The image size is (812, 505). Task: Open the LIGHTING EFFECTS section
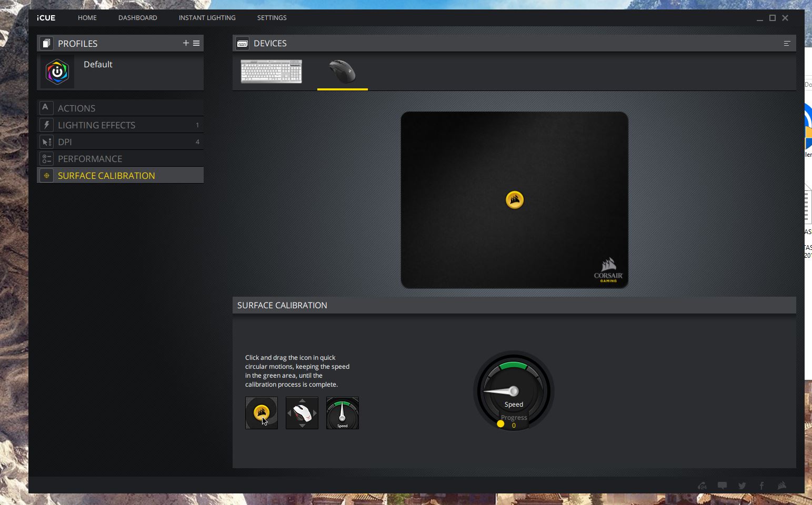coord(121,125)
